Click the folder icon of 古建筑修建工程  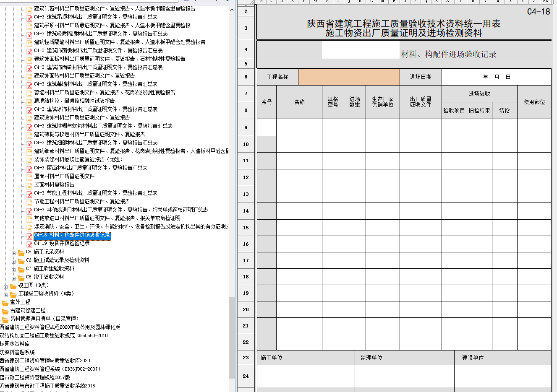click(5, 311)
